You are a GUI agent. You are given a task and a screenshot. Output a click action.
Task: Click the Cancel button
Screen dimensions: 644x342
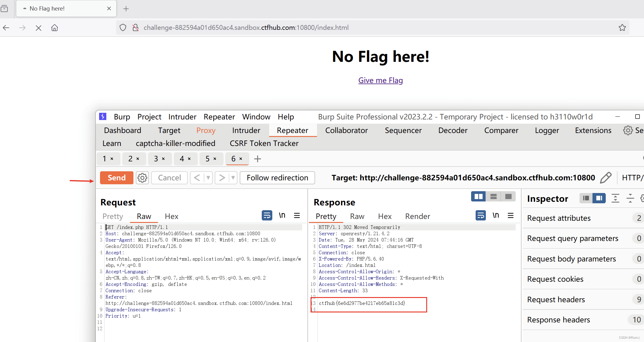pos(169,178)
